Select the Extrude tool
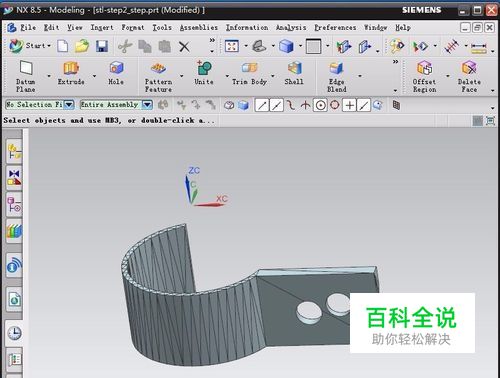This screenshot has height=378, width=500. tap(71, 72)
